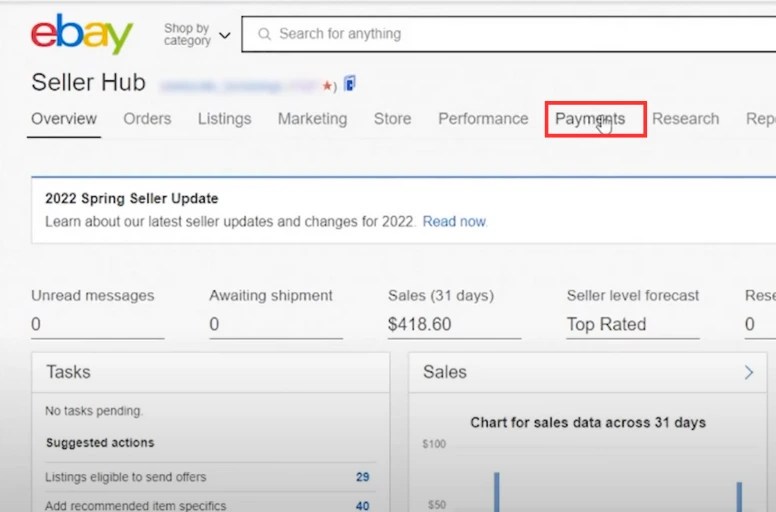Switch to the Research tab
The width and height of the screenshot is (776, 512).
click(685, 119)
